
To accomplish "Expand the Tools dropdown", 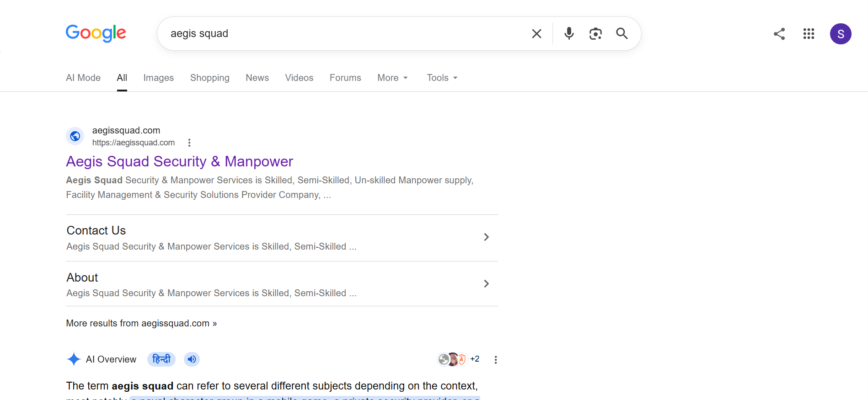I will [x=442, y=78].
